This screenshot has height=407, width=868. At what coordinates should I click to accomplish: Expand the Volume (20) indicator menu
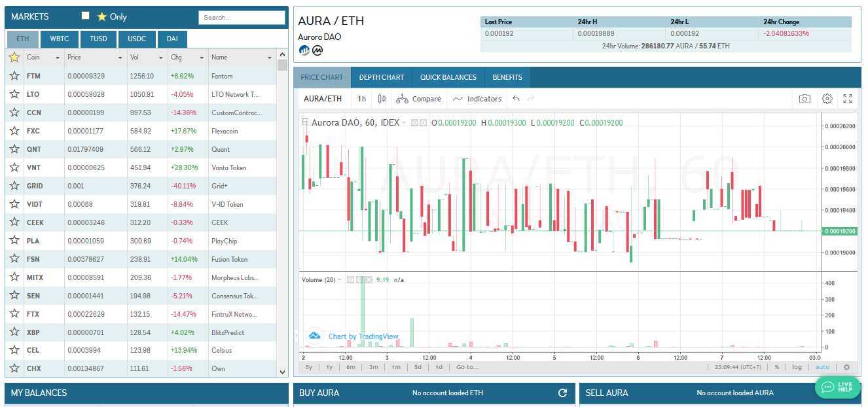click(340, 280)
